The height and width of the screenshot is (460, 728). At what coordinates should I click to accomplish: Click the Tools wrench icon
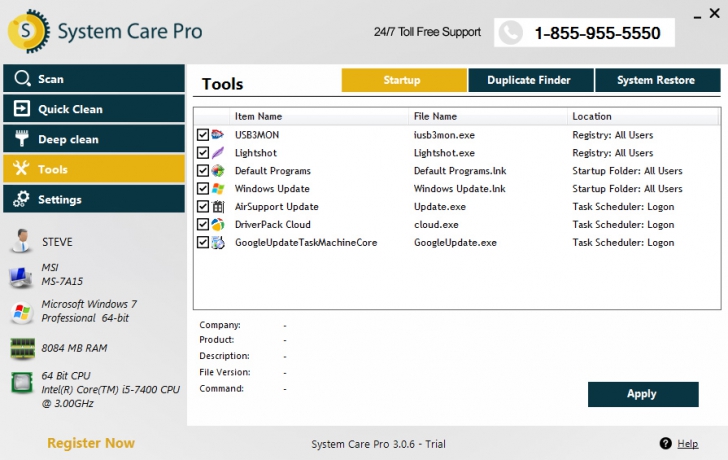tap(21, 168)
